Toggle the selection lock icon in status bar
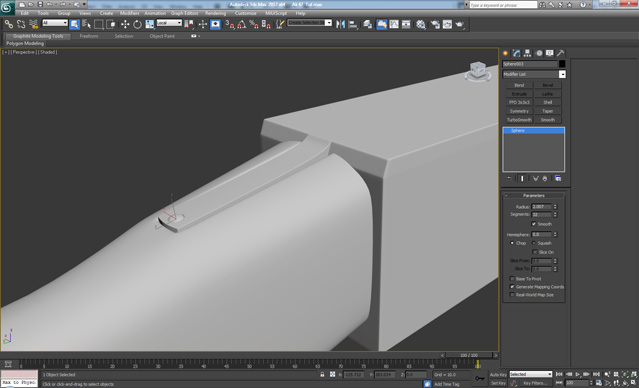639x388 pixels. point(322,375)
